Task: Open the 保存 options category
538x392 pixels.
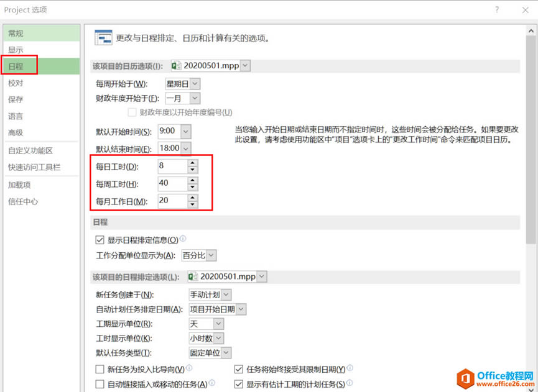Action: tap(41, 99)
